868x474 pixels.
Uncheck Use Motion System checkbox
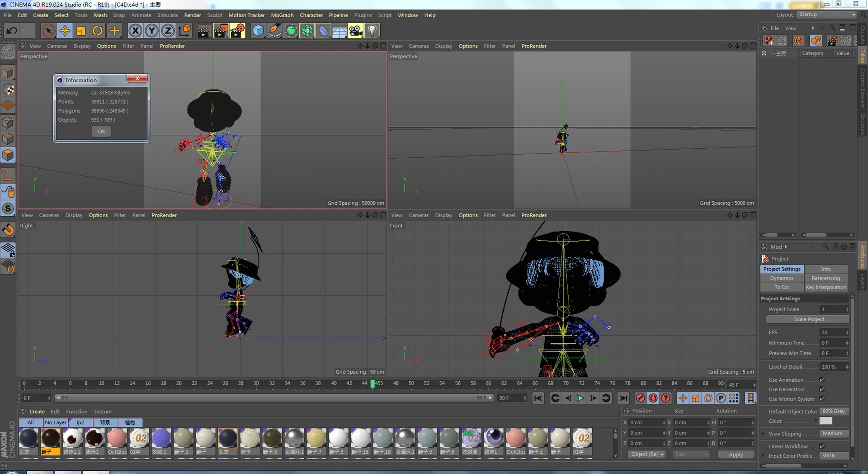point(822,399)
